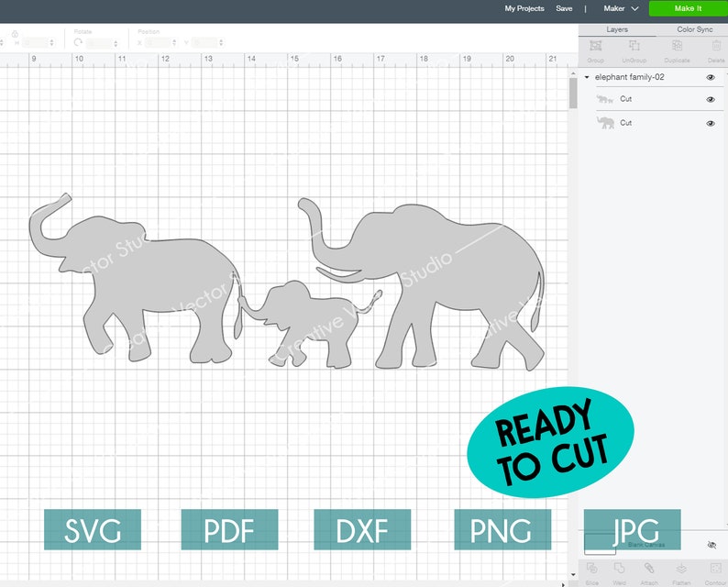Open My Projects

tap(524, 8)
